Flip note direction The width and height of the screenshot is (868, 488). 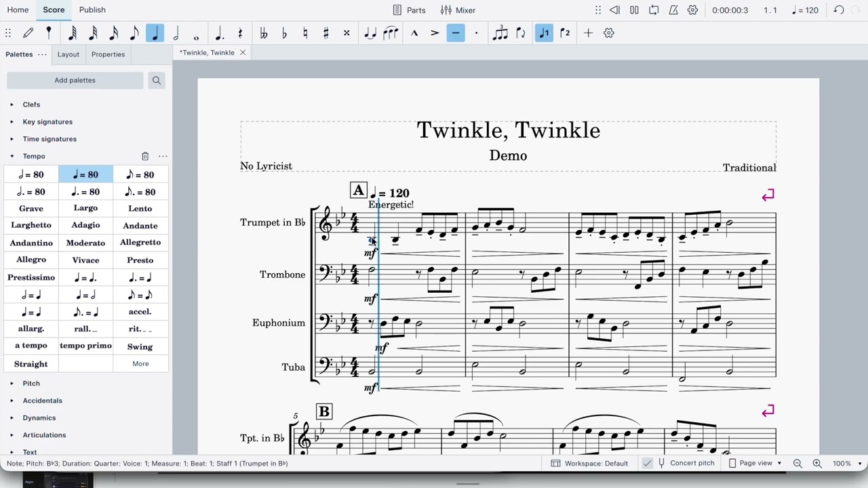coord(521,33)
